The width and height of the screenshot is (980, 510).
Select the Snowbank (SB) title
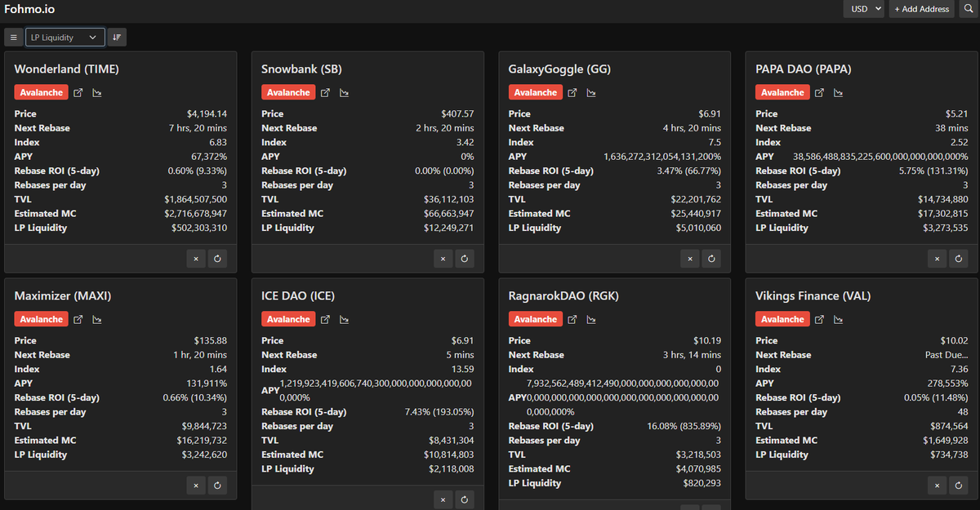tap(301, 69)
